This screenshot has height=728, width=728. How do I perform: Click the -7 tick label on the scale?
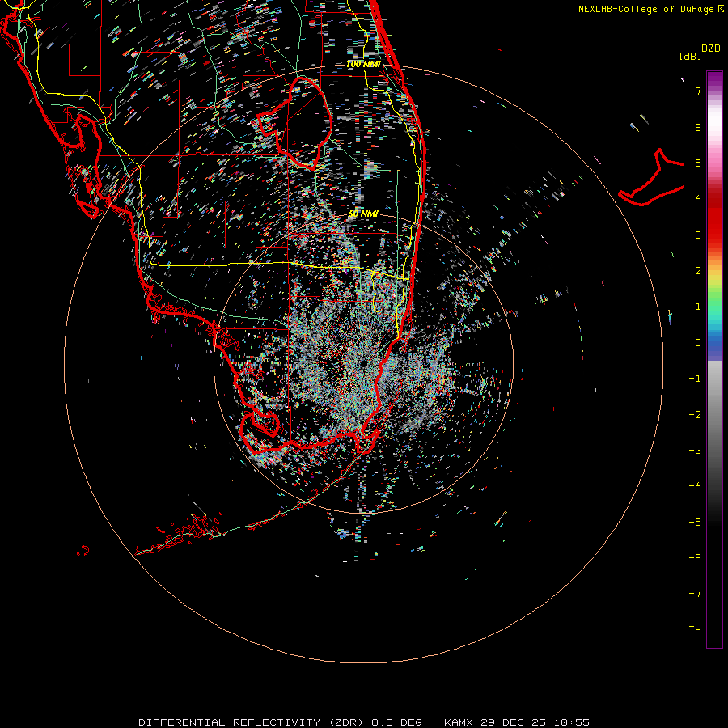(x=695, y=594)
